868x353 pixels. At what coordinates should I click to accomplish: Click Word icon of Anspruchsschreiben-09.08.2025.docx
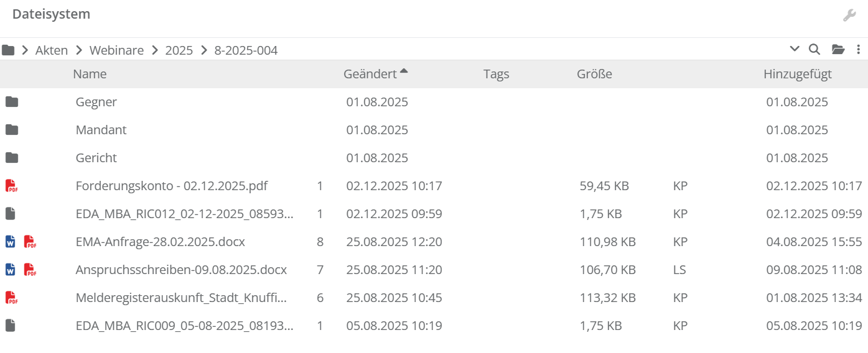tap(11, 270)
